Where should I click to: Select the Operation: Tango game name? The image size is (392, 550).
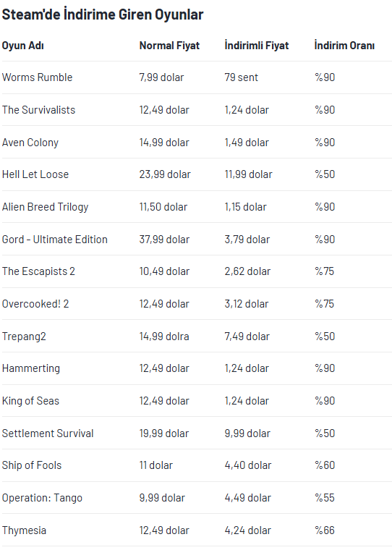(42, 498)
